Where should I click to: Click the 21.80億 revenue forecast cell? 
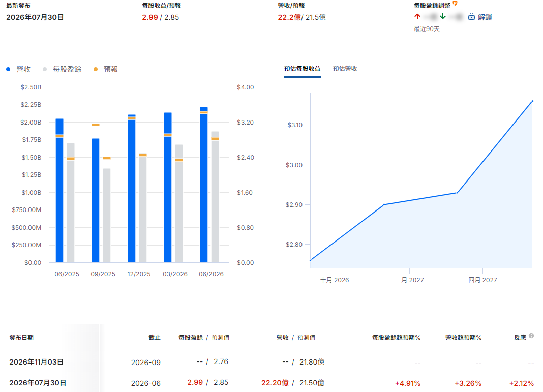pos(312,362)
